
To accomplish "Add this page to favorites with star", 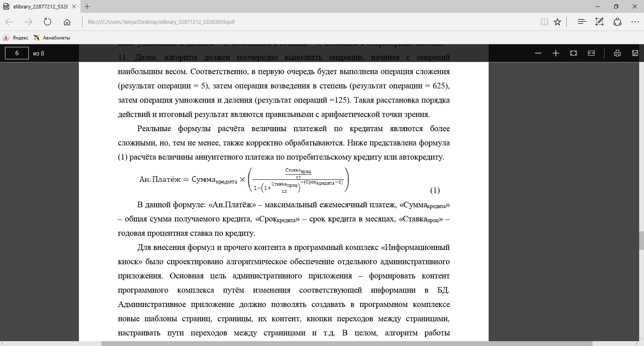I will (557, 22).
